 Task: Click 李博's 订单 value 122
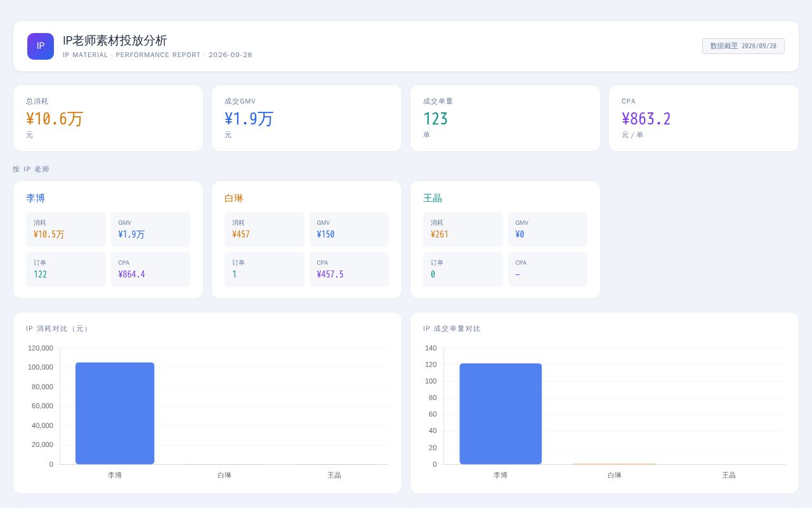[40, 274]
